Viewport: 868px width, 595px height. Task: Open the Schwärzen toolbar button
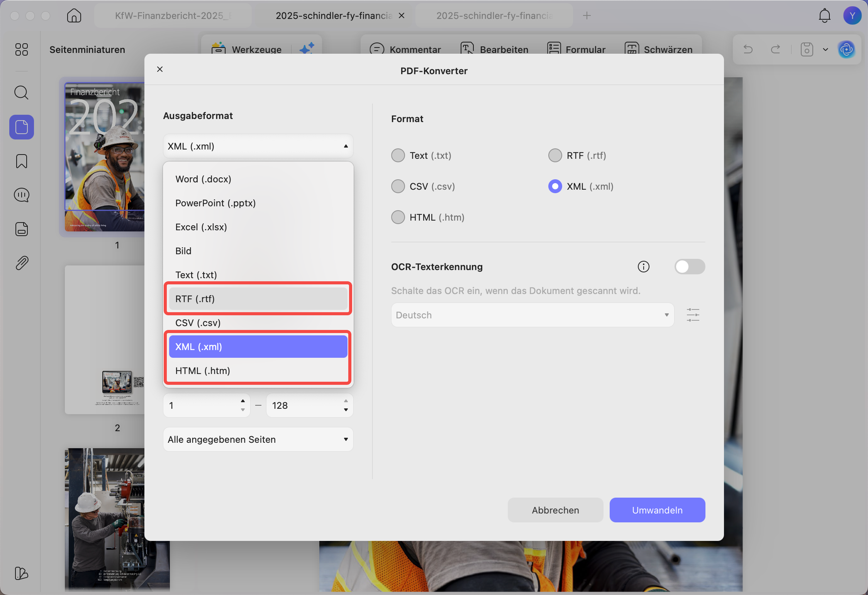click(x=658, y=49)
